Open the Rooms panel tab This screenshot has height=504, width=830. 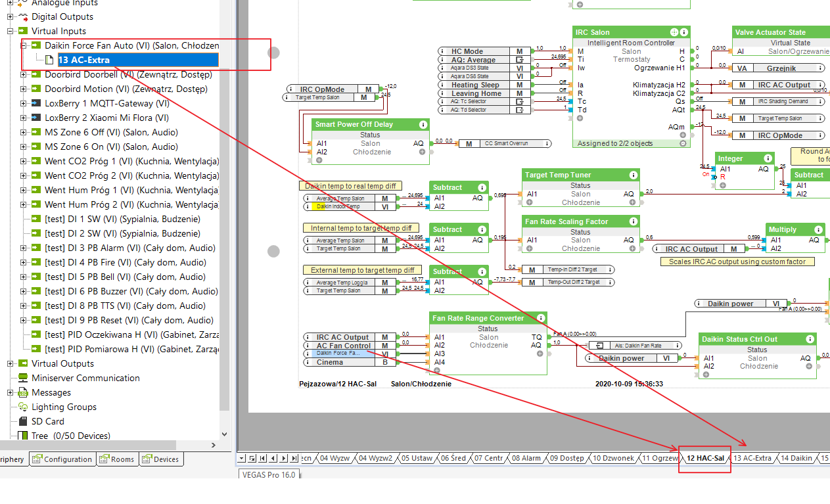click(118, 459)
